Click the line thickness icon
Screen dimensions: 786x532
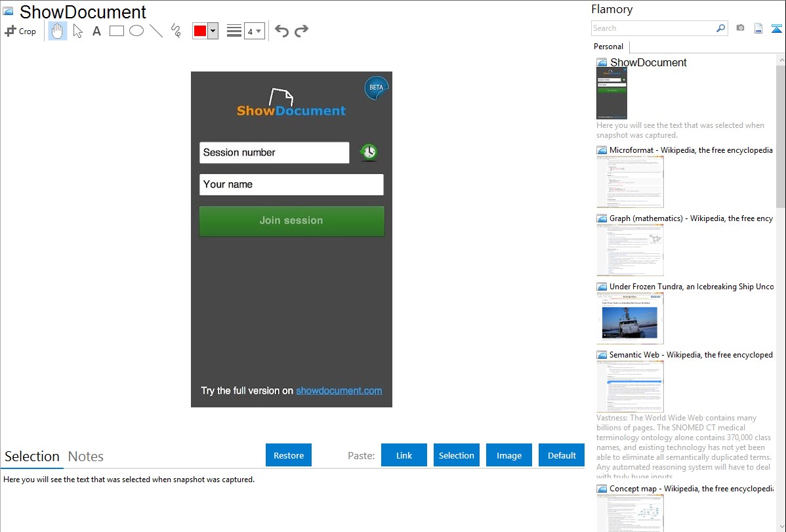234,31
